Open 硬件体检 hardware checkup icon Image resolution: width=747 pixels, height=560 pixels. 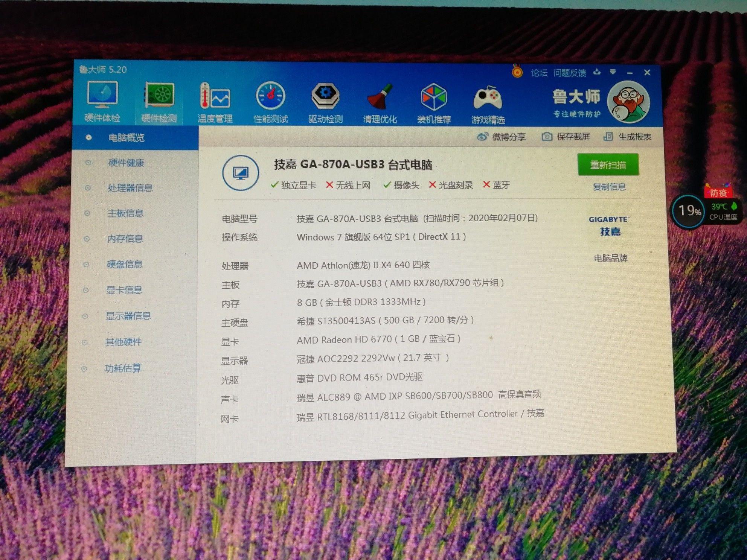[x=102, y=101]
